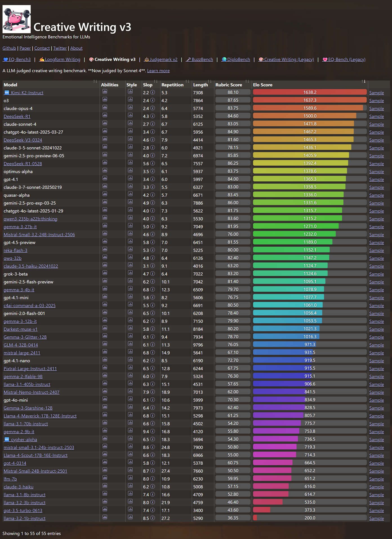The image size is (392, 539).
Task: Switch to Longform Writing tab
Action: [60, 59]
